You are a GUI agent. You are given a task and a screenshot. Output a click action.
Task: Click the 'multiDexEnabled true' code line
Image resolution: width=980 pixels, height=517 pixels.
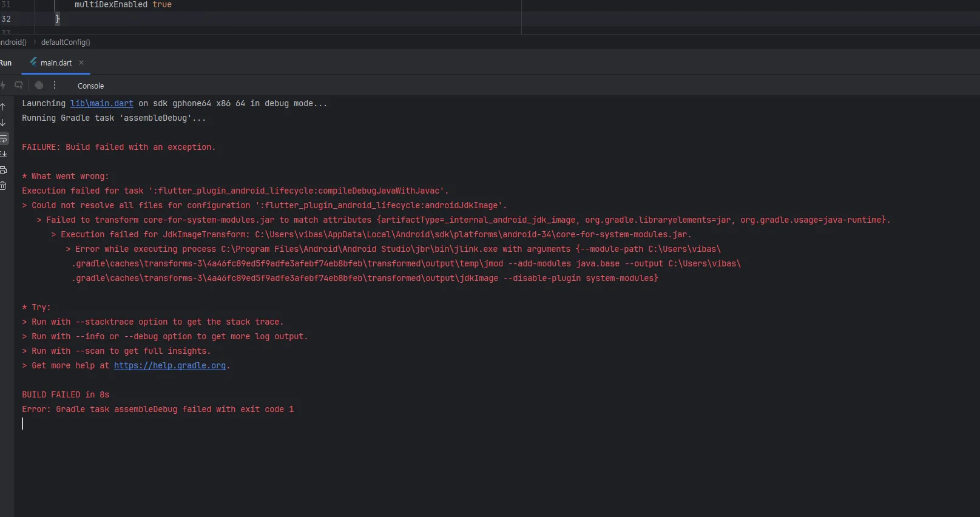point(123,5)
